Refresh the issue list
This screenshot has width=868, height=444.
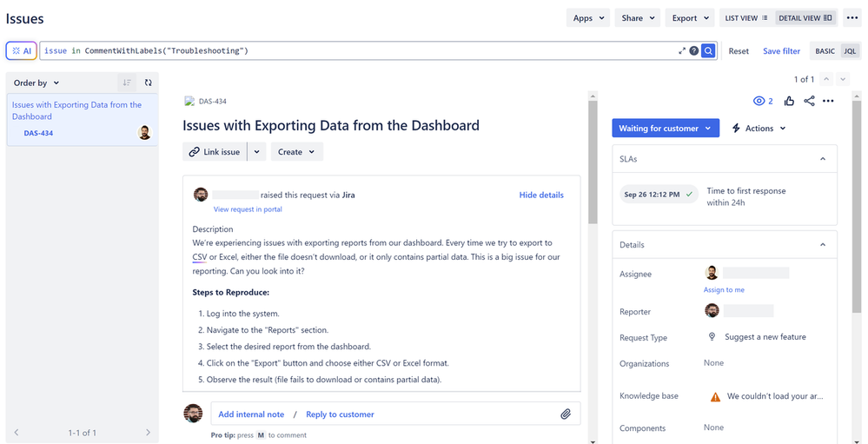[148, 83]
